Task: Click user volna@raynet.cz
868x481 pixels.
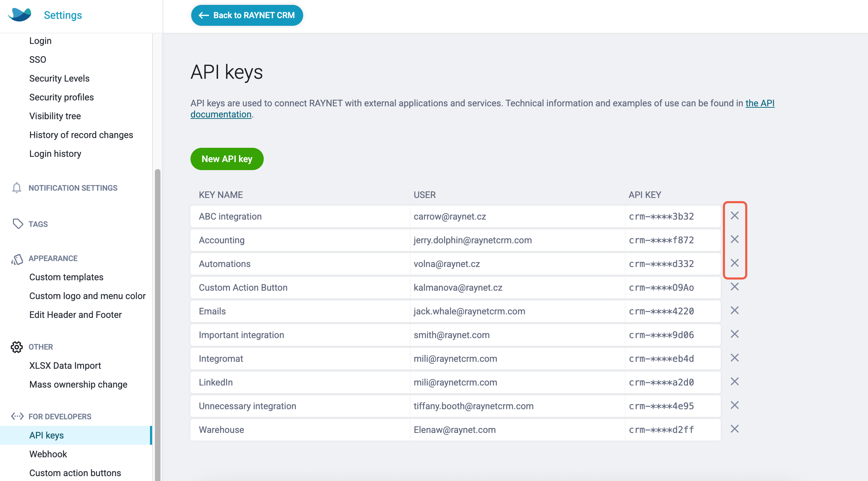Action: pyautogui.click(x=447, y=264)
